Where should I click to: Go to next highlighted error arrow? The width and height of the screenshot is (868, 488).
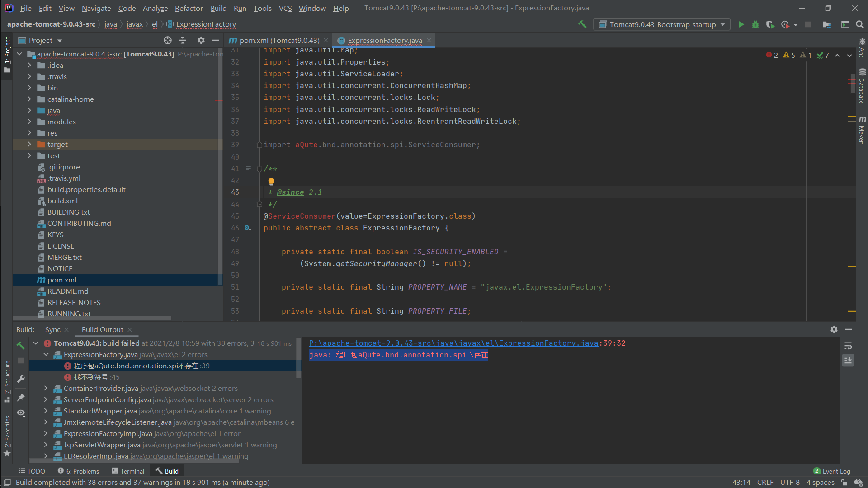click(x=849, y=55)
